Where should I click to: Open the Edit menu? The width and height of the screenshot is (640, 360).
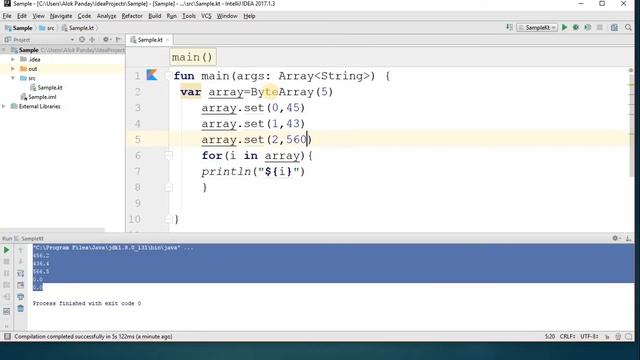click(x=22, y=16)
